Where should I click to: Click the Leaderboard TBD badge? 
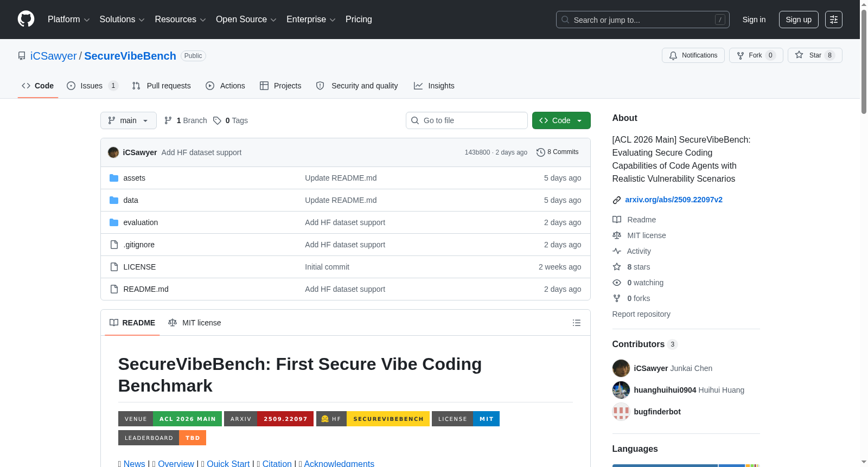(x=162, y=438)
